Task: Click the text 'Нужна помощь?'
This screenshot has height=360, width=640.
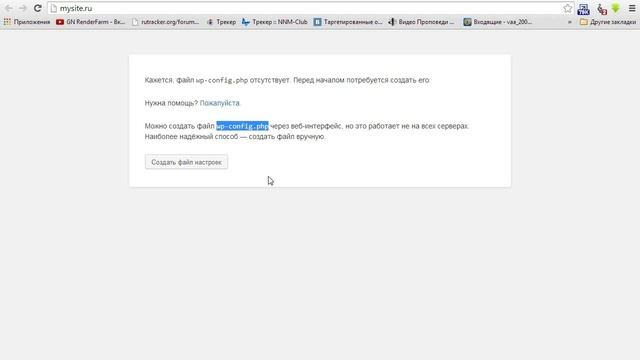Action: pos(171,103)
